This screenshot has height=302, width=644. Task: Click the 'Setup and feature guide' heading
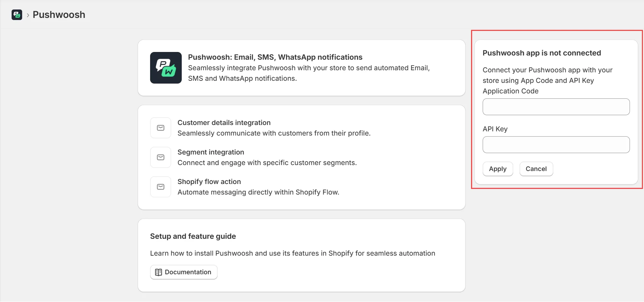193,236
